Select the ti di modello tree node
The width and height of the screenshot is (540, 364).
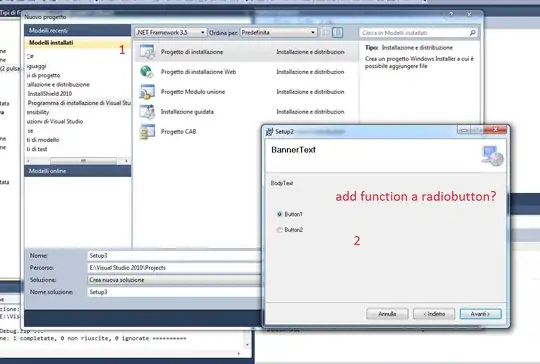[43, 140]
